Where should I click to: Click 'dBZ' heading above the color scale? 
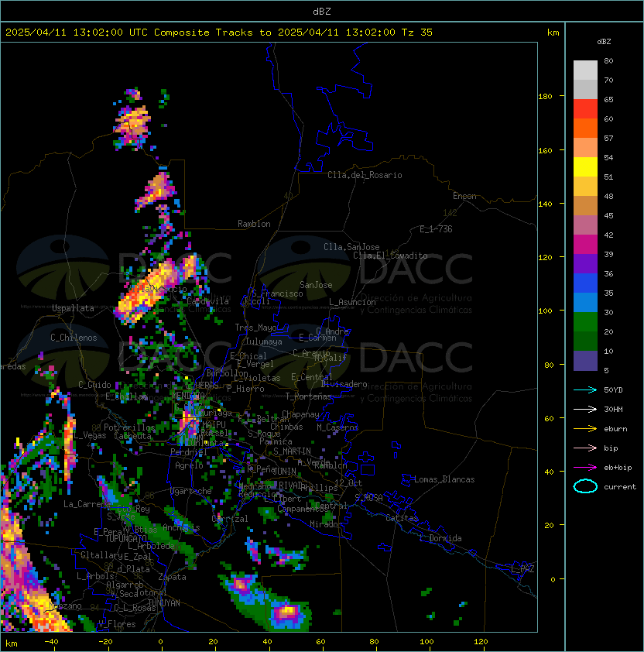tap(604, 42)
